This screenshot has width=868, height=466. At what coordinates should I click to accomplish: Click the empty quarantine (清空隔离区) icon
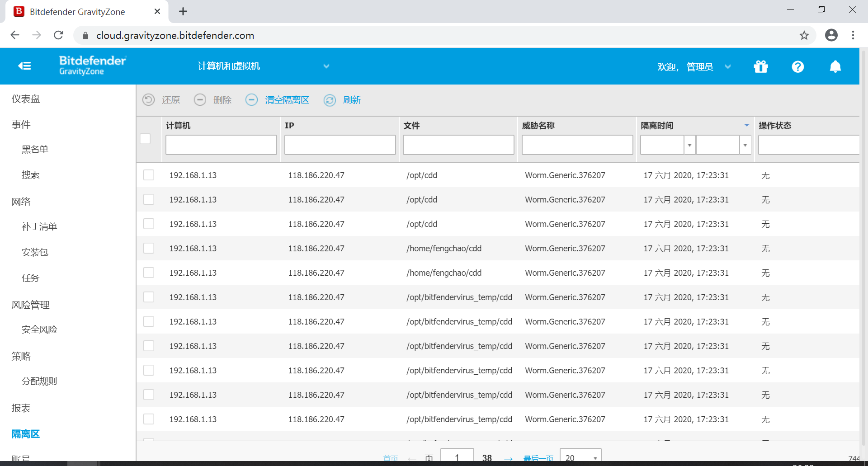(252, 100)
